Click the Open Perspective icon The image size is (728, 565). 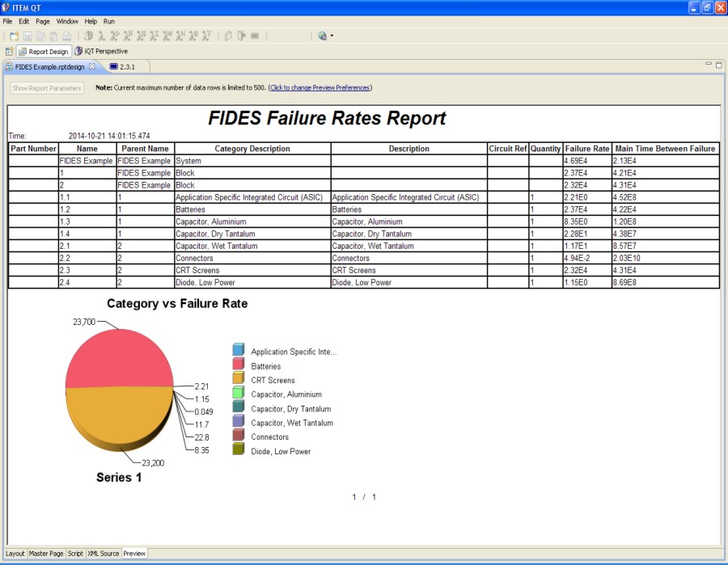point(9,51)
